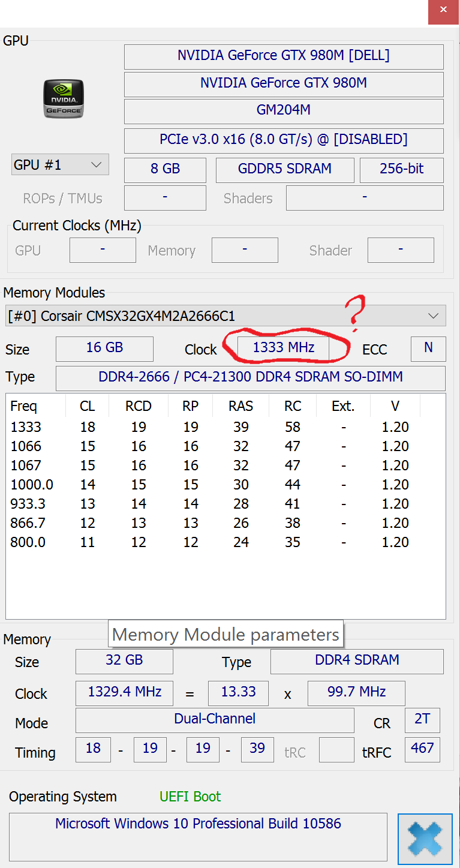Viewport: 460px width, 868px height.
Task: Click the CL column header
Action: (87, 406)
